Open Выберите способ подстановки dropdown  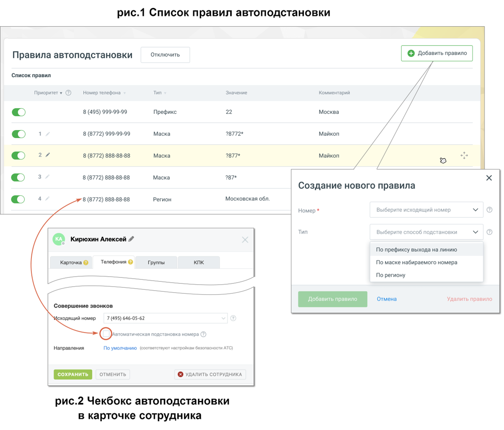tap(426, 232)
